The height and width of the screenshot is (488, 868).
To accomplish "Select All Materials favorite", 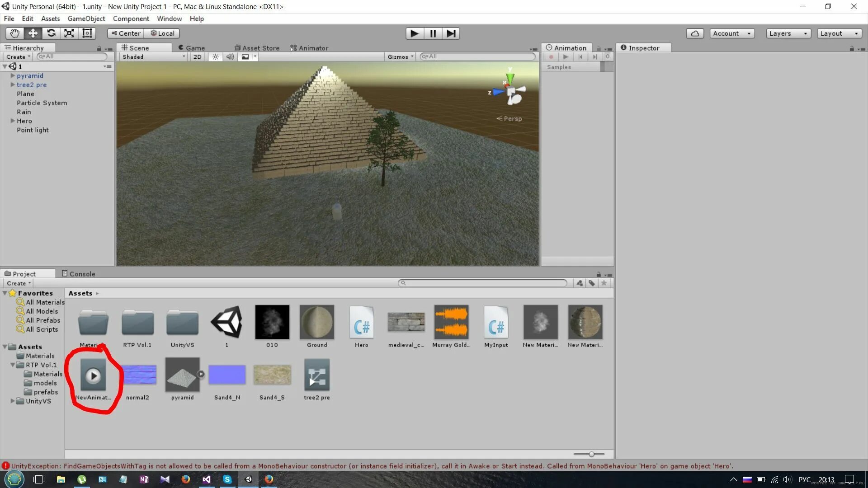I will (x=41, y=302).
